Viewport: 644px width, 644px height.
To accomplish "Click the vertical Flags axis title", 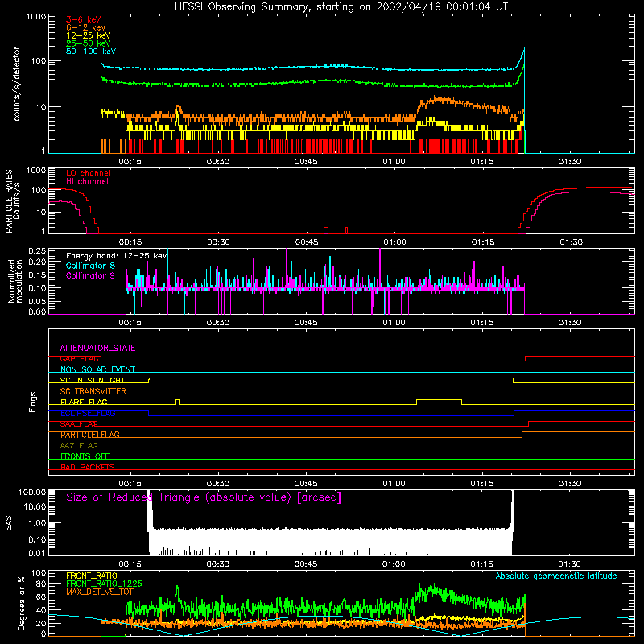I will click(33, 402).
